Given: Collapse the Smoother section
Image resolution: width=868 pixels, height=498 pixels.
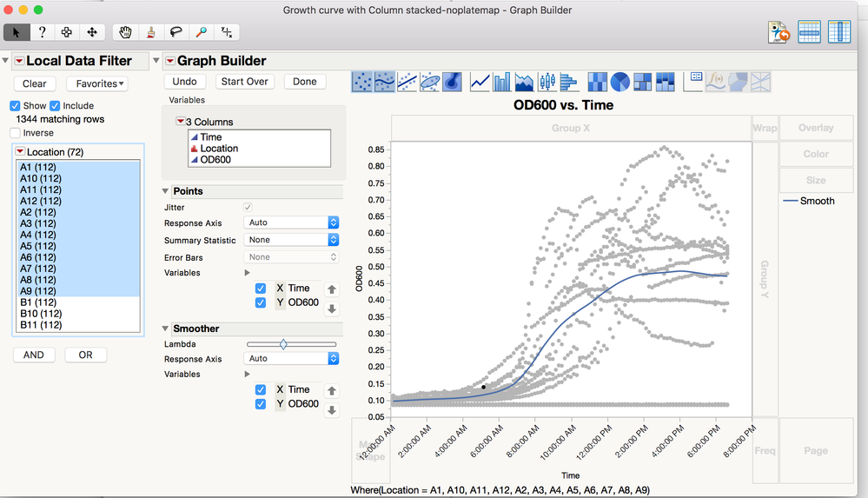Looking at the screenshot, I should 166,329.
